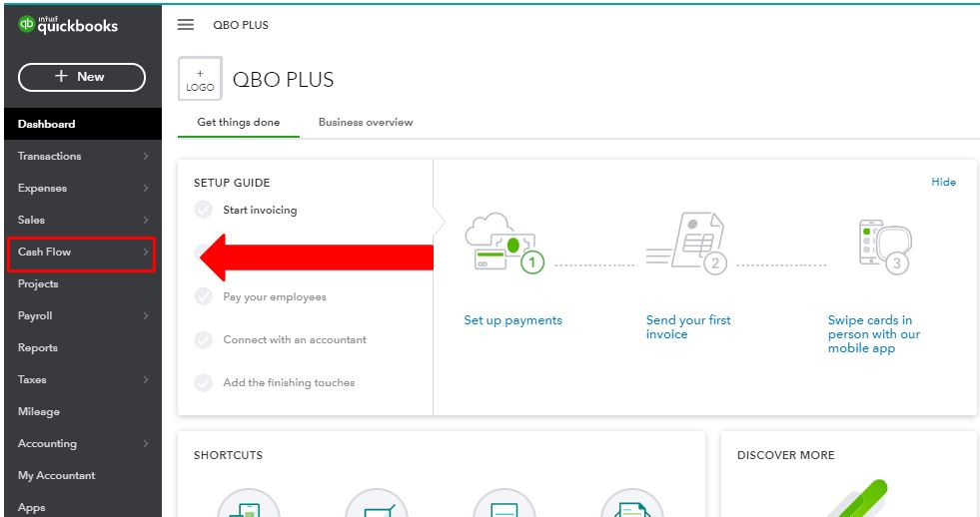The height and width of the screenshot is (517, 980).
Task: Click the Taxes sidebar label
Action: click(x=32, y=379)
